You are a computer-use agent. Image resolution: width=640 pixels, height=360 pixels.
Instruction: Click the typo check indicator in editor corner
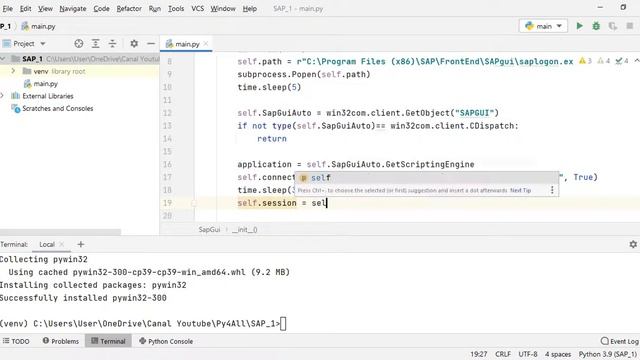tap(622, 61)
